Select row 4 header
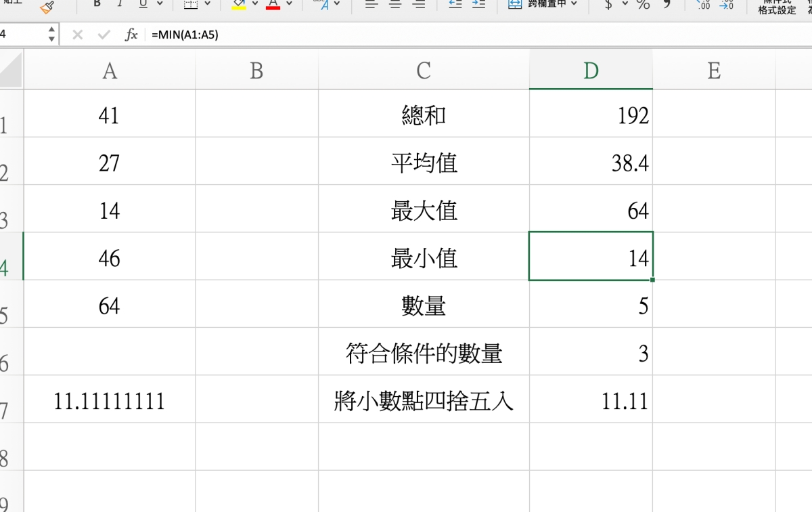Viewport: 812px width, 512px height. click(12, 257)
